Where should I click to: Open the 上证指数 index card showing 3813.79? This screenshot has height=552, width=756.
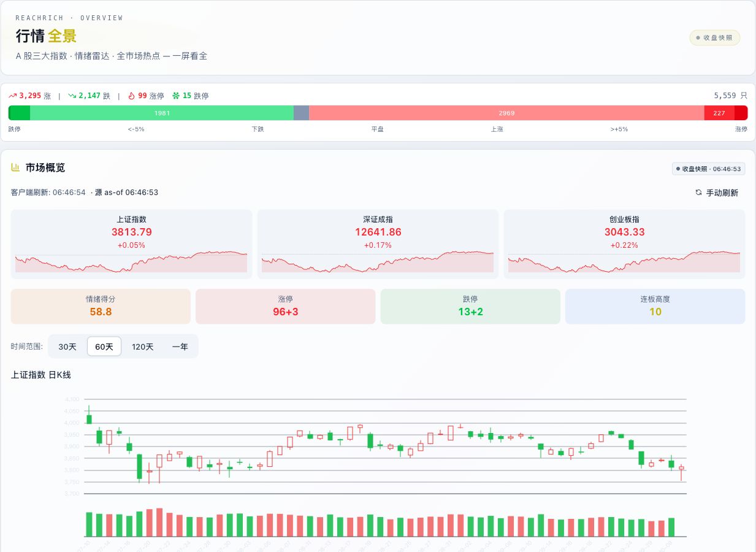pos(131,244)
